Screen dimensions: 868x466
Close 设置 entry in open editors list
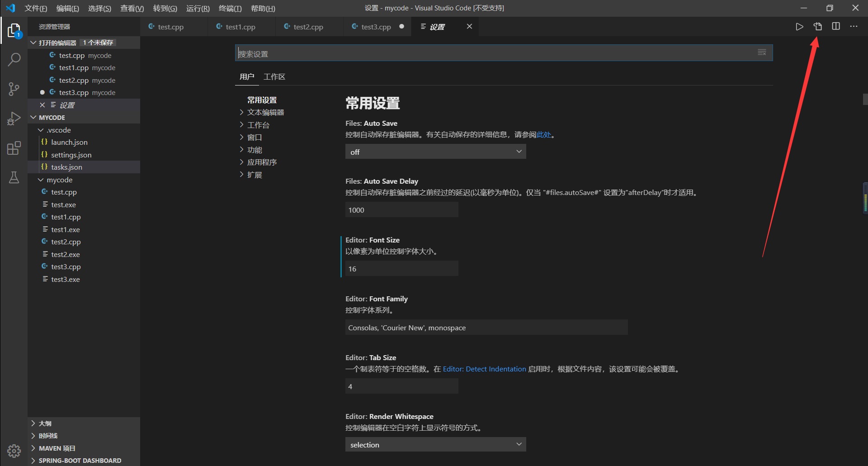click(x=42, y=105)
